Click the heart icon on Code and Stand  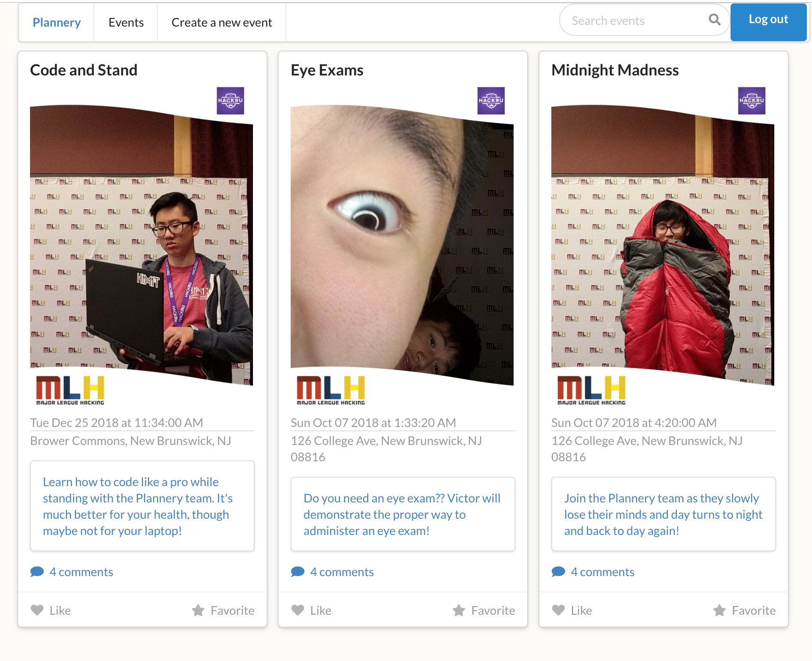(37, 610)
